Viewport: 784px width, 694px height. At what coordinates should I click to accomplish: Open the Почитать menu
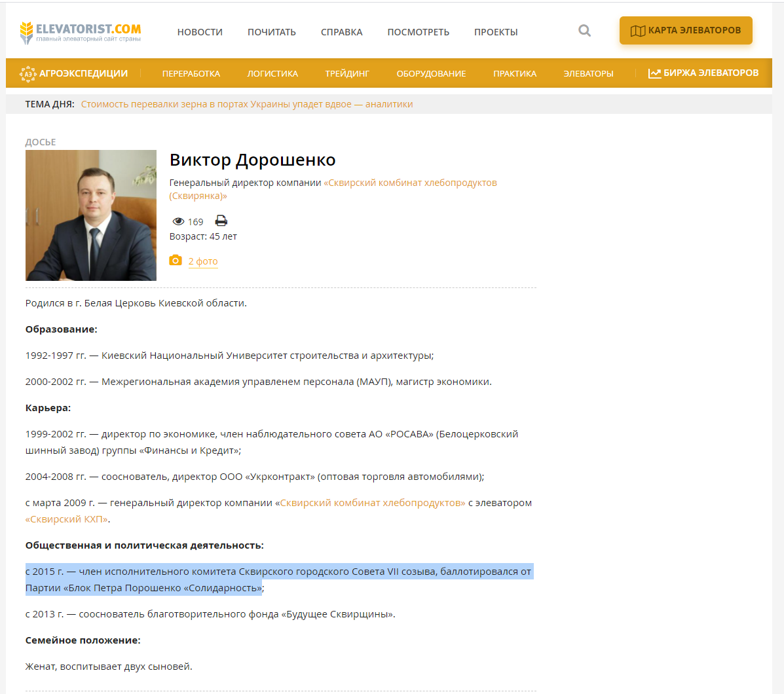click(x=272, y=32)
